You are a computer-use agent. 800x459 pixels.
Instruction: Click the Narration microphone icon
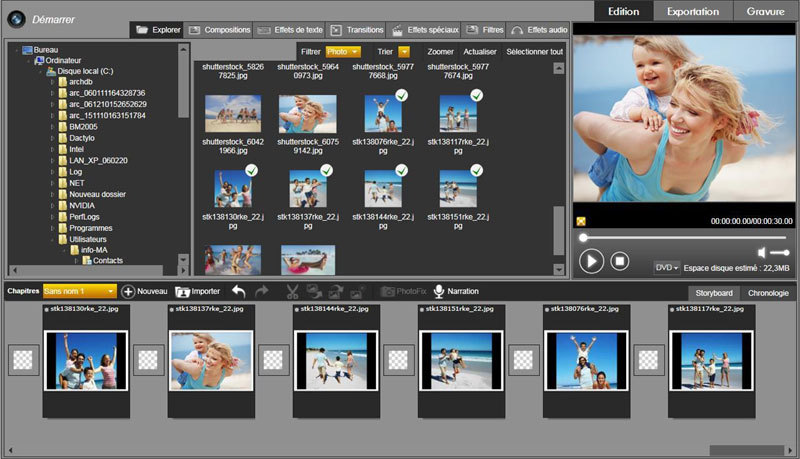click(438, 291)
